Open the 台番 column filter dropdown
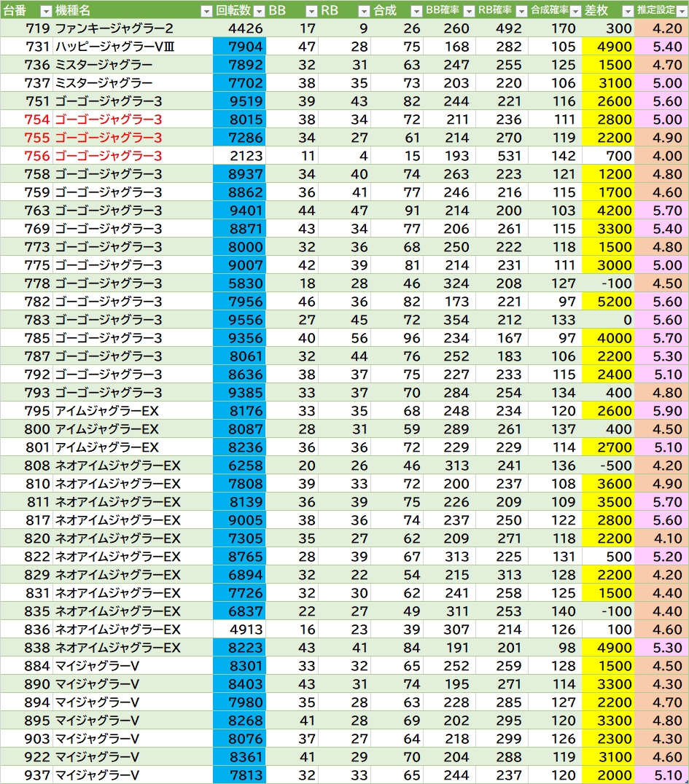Screen dimensions: 689x784 45,11
